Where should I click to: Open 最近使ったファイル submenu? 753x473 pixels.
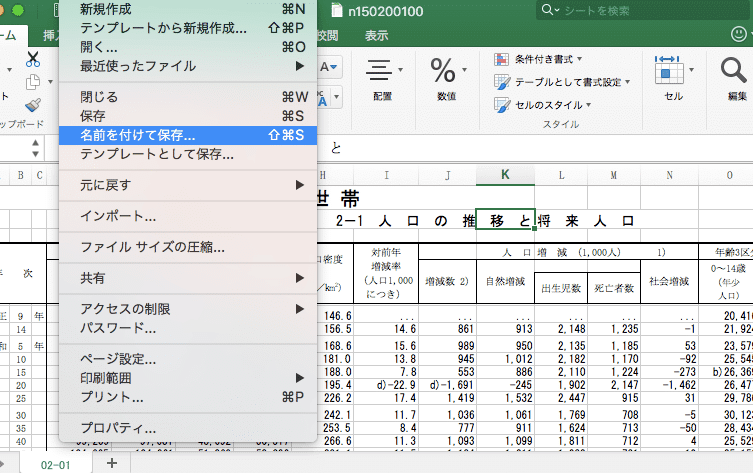(x=138, y=66)
